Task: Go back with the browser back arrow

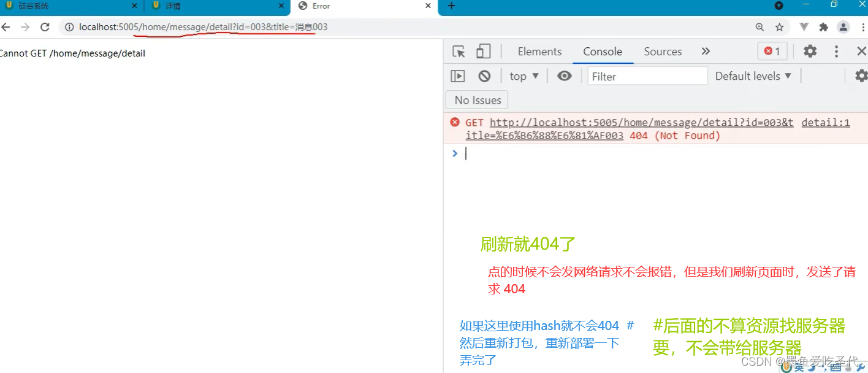Action: coord(6,27)
